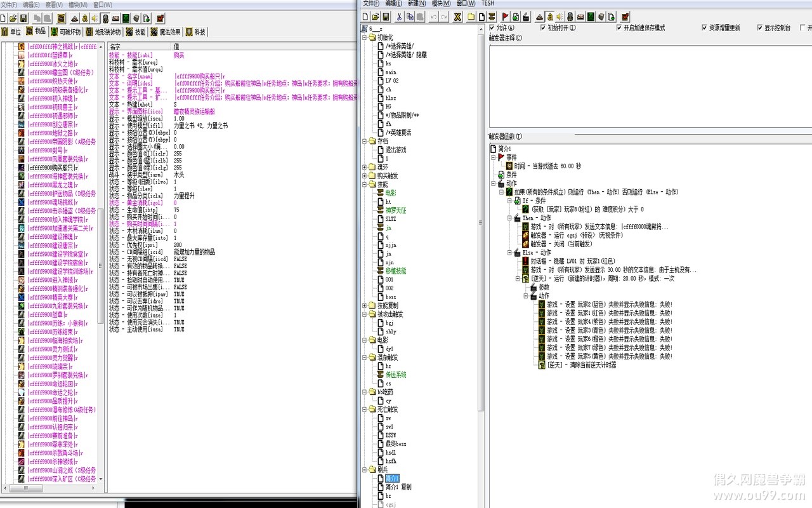Click the Import Manager icon in Object Editor toolbar

(147, 18)
